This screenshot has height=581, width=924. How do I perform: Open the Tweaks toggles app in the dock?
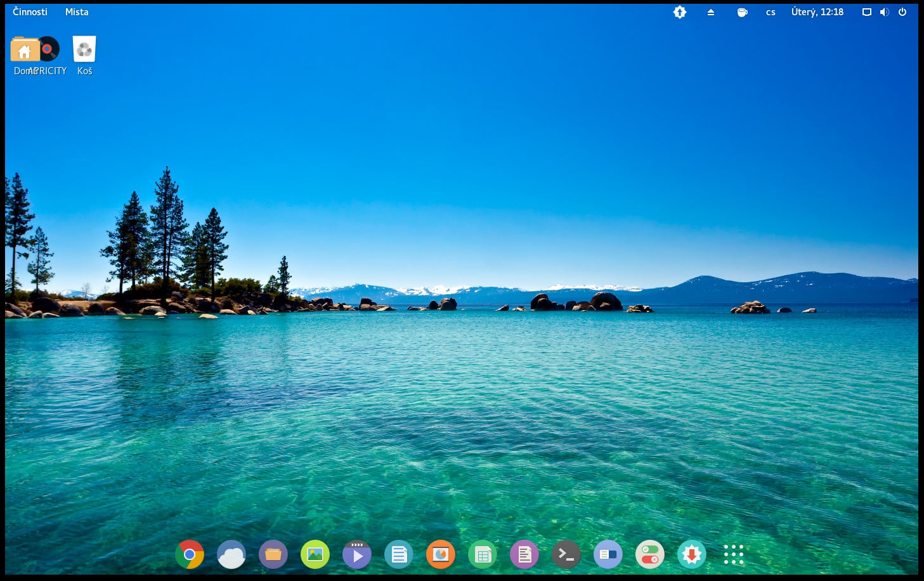pos(649,554)
